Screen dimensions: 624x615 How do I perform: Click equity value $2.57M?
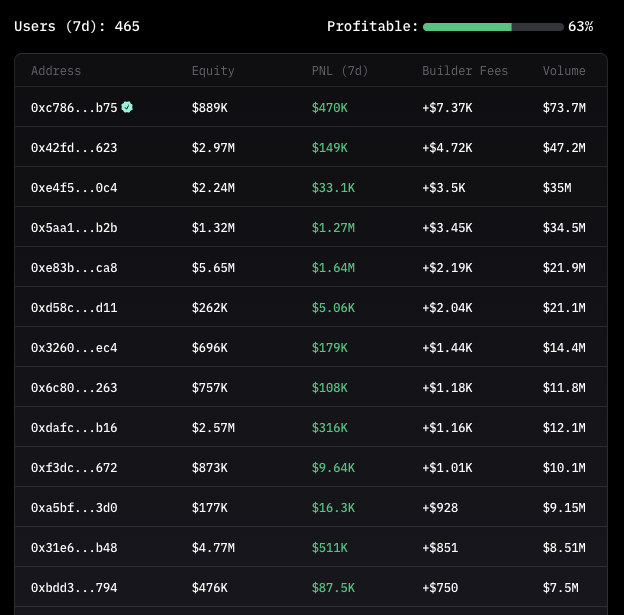coord(213,428)
